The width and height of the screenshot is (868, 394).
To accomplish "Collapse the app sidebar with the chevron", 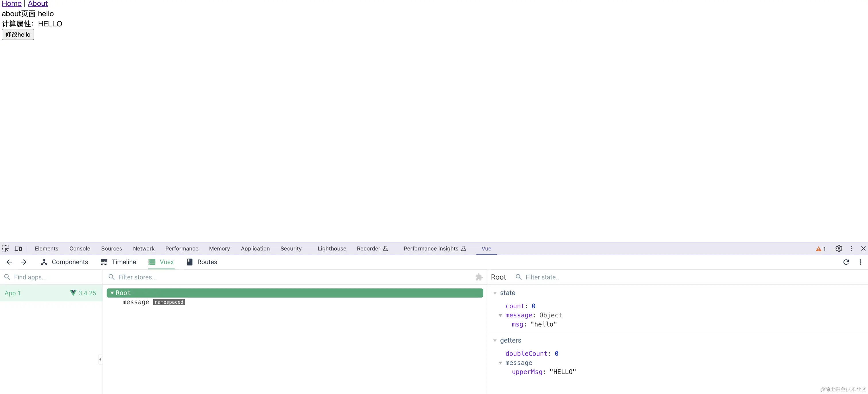I will [100, 359].
